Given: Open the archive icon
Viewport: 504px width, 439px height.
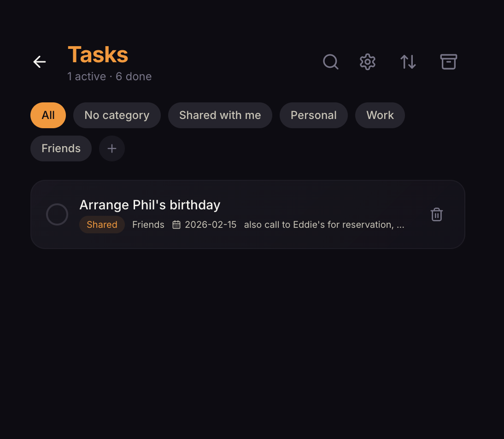Looking at the screenshot, I should click(x=448, y=61).
